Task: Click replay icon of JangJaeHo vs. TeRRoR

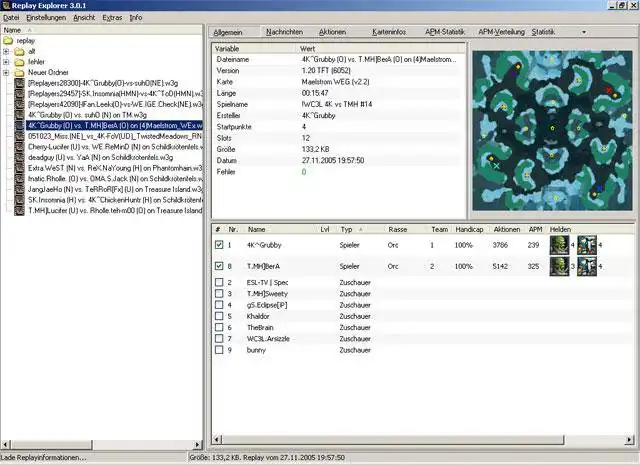Action: pyautogui.click(x=20, y=189)
